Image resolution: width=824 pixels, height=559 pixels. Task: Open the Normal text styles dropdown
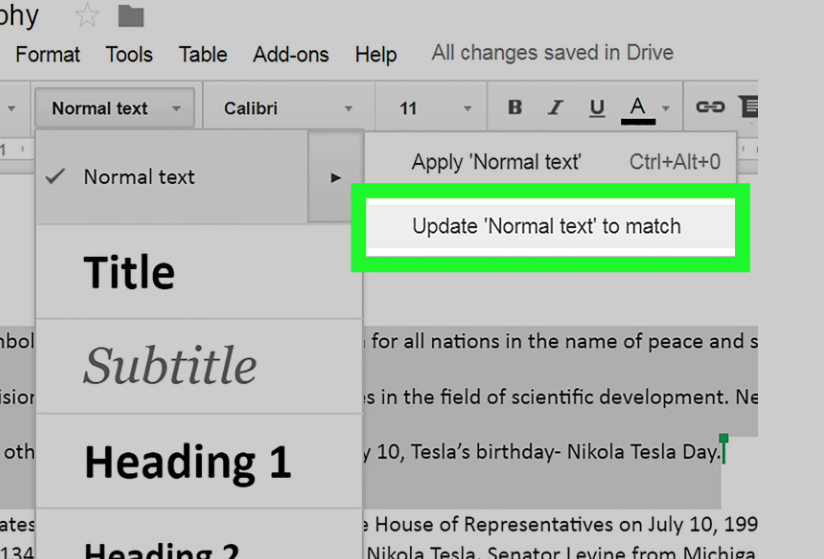(114, 108)
